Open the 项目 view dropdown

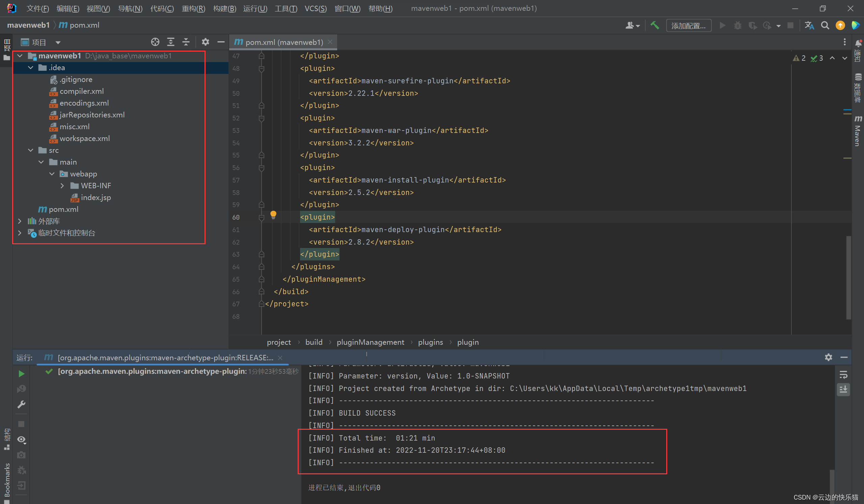pos(58,43)
